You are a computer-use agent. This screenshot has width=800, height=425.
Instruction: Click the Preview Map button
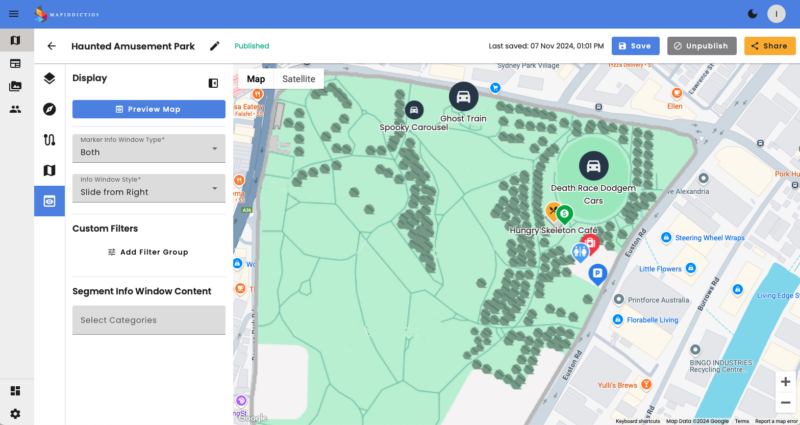pyautogui.click(x=148, y=109)
